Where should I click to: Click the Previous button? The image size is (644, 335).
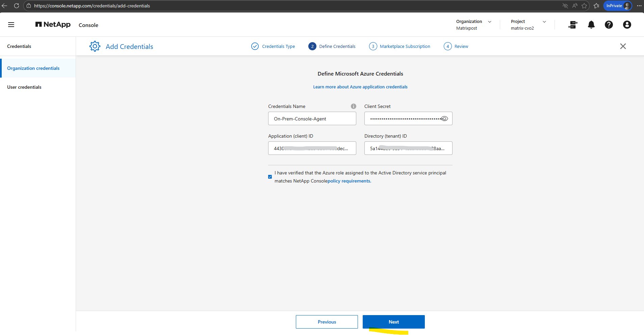pos(327,322)
